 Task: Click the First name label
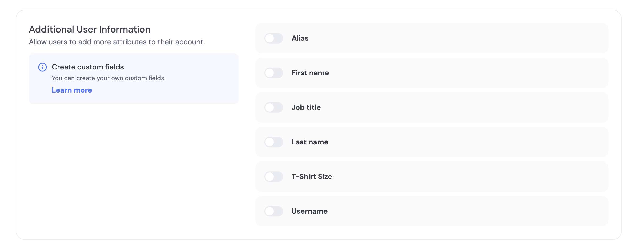tap(310, 73)
